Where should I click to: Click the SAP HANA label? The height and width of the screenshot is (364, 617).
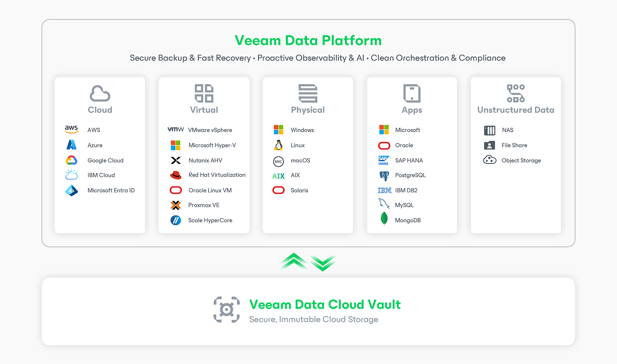click(409, 160)
